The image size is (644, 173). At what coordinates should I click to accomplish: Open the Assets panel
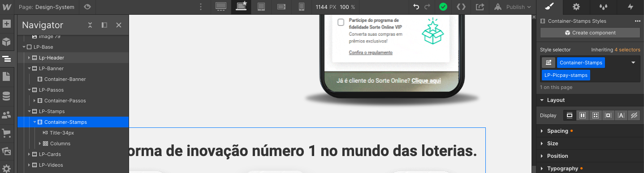click(6, 151)
